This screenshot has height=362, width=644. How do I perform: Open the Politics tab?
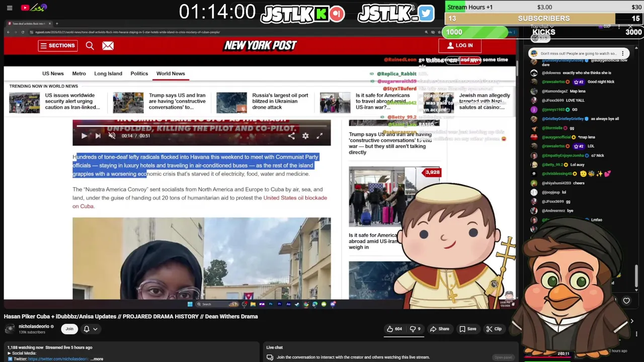pyautogui.click(x=139, y=73)
